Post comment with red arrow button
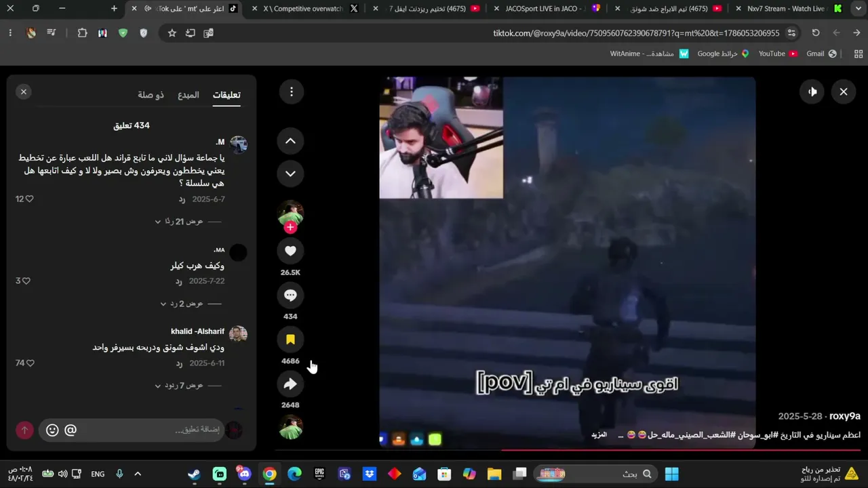868x488 pixels. 24,430
